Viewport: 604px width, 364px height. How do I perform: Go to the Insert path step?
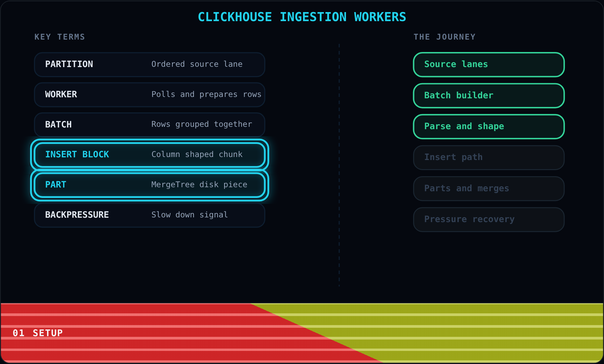click(x=489, y=157)
